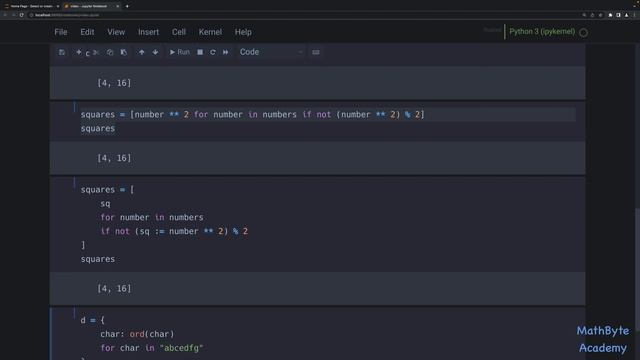Move the selected cell up

(141, 52)
